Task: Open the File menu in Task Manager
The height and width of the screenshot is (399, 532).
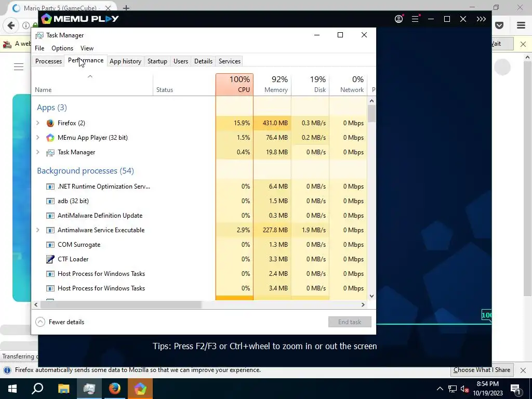Action: [x=39, y=48]
